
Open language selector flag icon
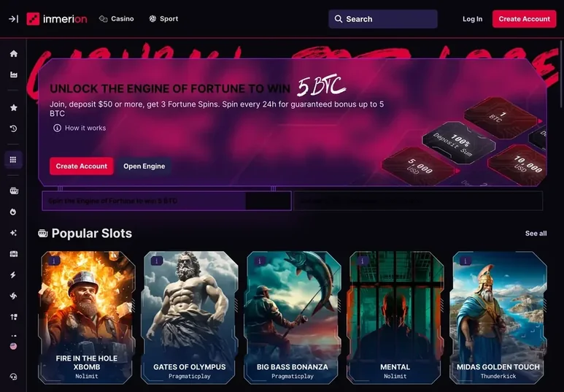click(x=13, y=346)
